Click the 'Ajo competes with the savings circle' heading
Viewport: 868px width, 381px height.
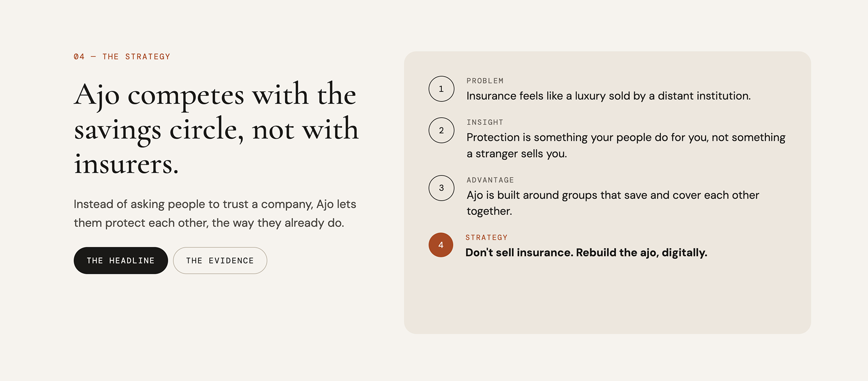pos(217,128)
